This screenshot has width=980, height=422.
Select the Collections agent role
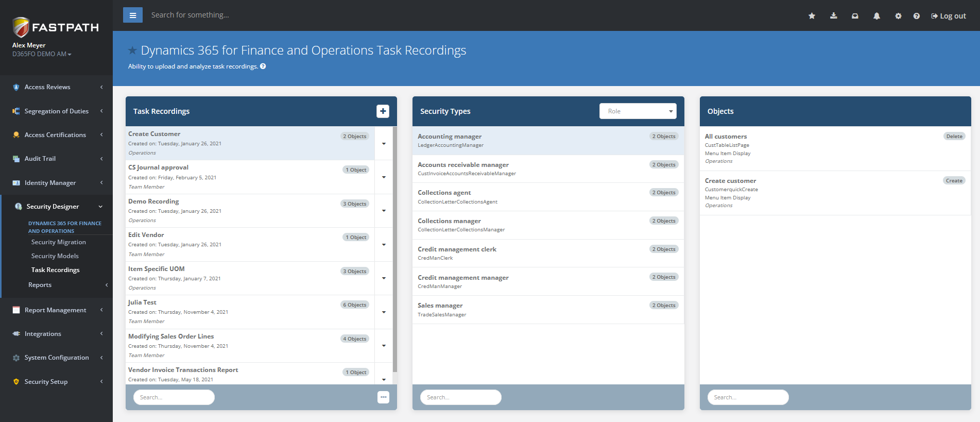[x=548, y=197]
